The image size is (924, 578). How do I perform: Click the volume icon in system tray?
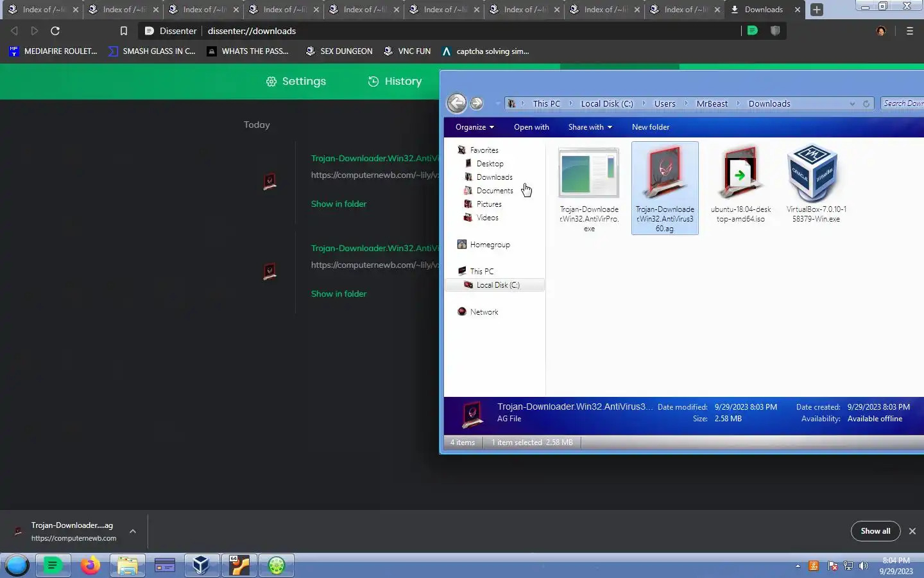(864, 566)
